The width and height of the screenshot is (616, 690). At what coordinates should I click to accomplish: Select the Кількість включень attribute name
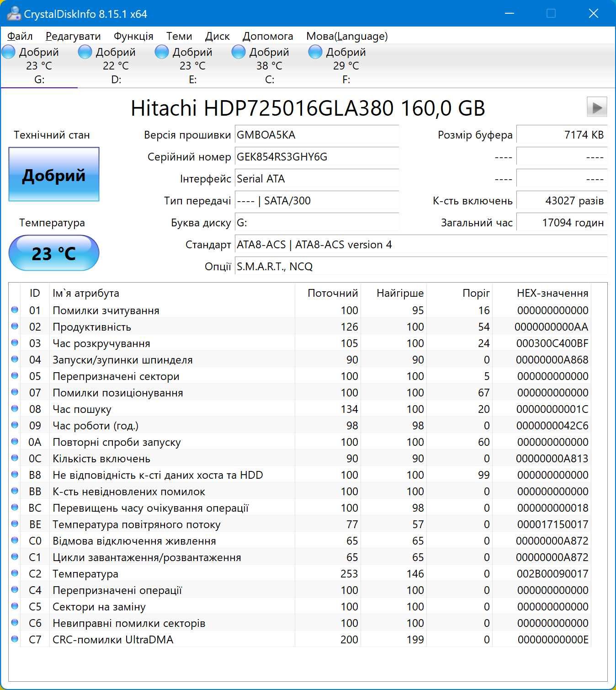tap(101, 459)
